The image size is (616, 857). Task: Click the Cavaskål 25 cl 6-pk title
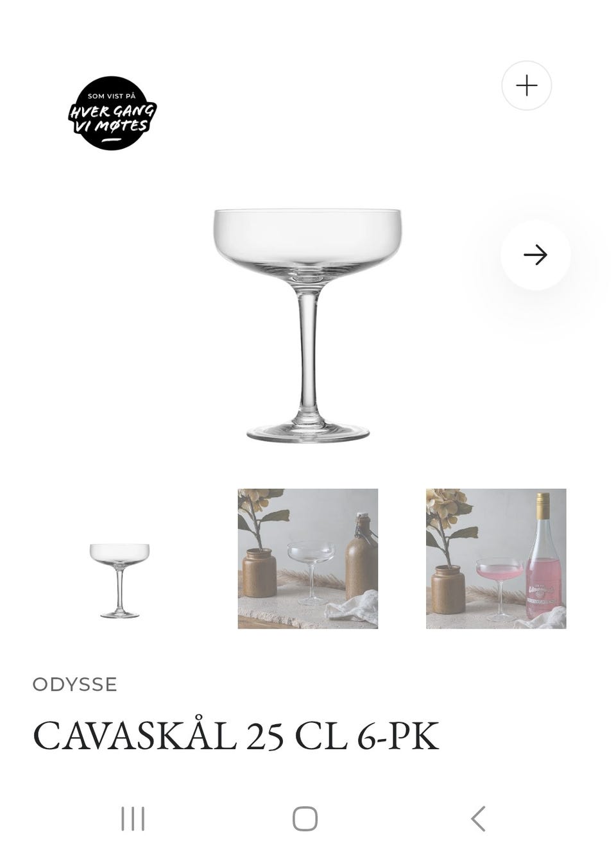tap(235, 736)
